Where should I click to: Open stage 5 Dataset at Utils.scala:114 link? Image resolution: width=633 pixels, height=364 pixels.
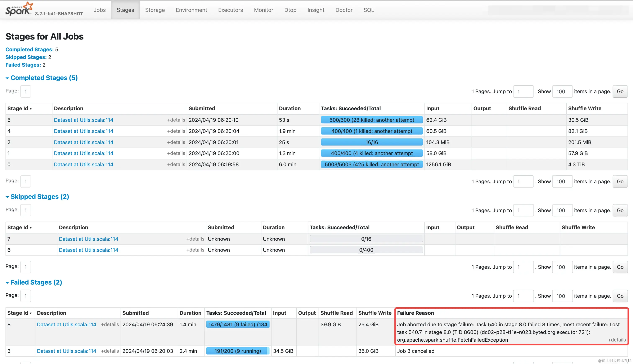84,120
